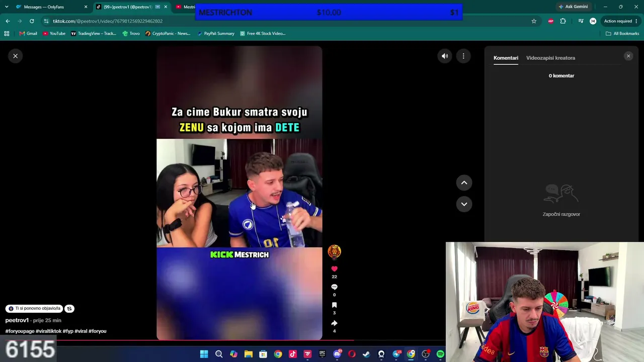The height and width of the screenshot is (362, 644).
Task: Open Microsoft Store from the taskbar
Action: [263, 354]
